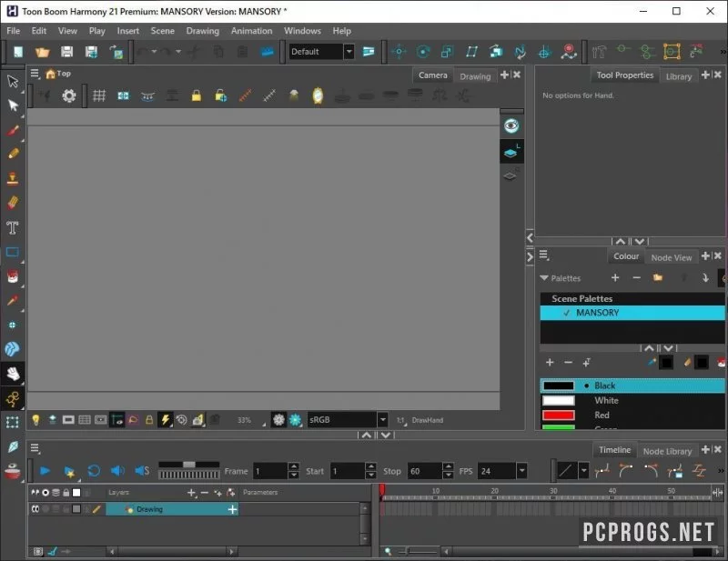Click the remove palette minus button

pos(636,278)
